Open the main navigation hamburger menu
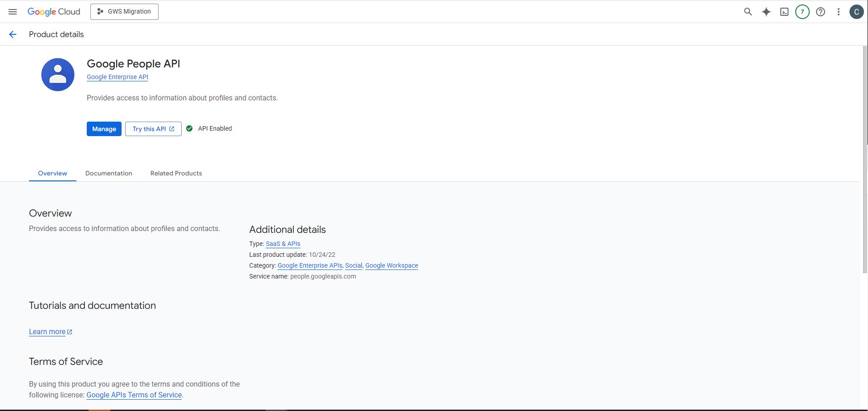This screenshot has height=411, width=868. pos(13,12)
